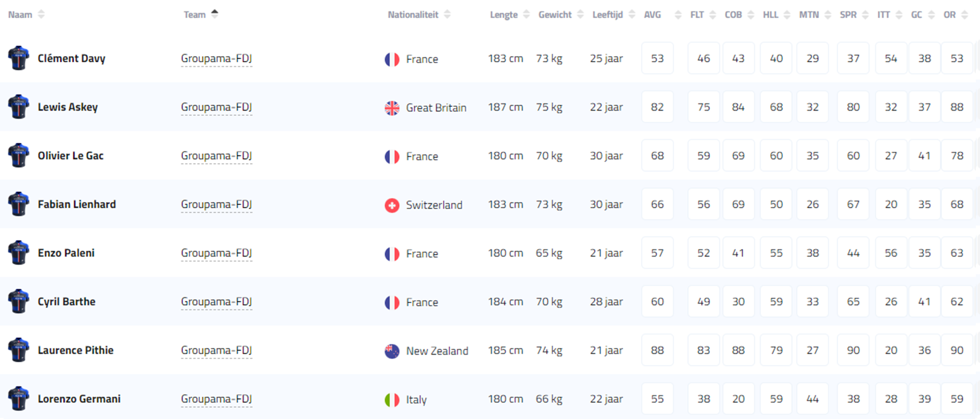Click the Italy flag icon
980x419 pixels.
point(392,400)
